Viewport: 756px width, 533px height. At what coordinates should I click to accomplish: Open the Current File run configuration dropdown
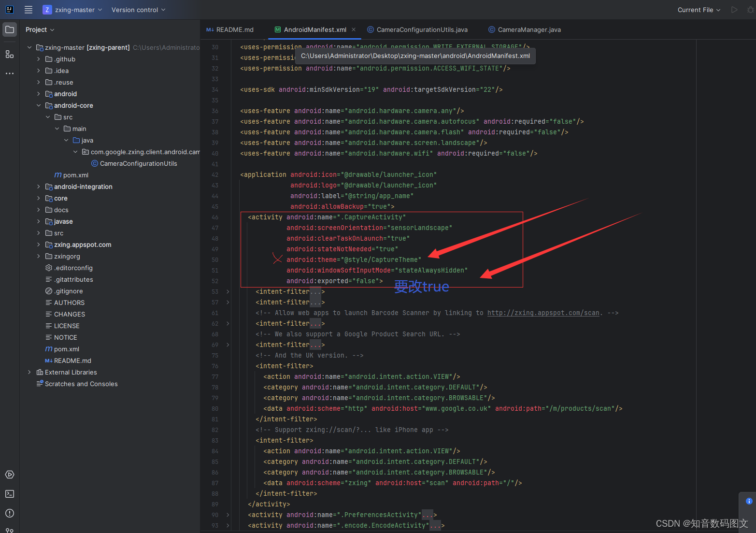click(x=698, y=10)
